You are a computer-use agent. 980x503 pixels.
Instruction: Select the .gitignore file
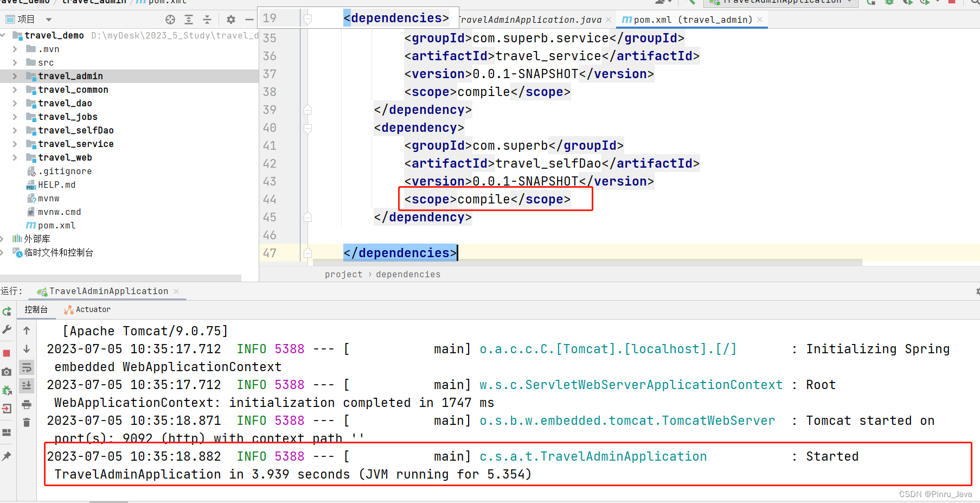point(65,171)
